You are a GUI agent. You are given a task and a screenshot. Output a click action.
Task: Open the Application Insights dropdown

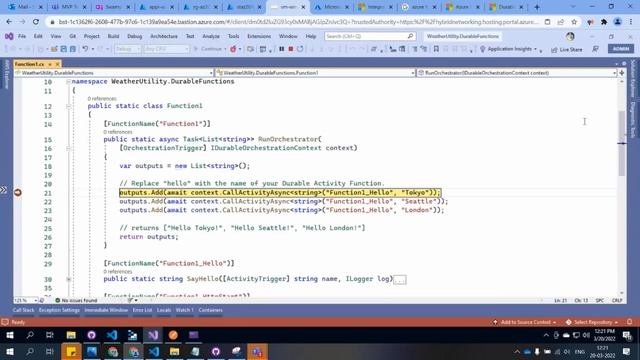point(509,49)
